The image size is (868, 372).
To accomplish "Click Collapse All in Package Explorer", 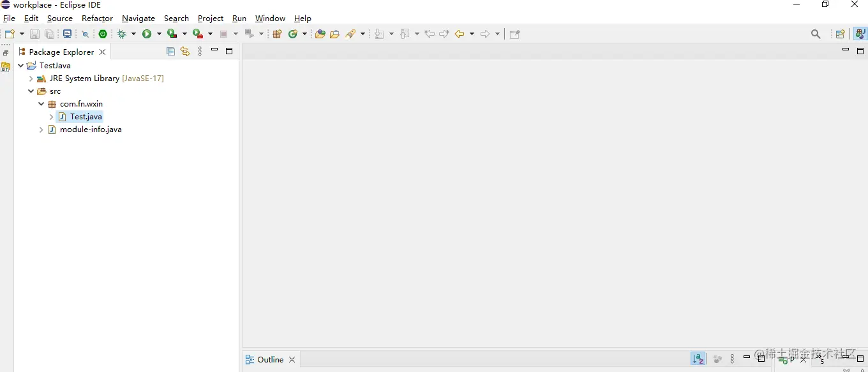I will click(x=170, y=52).
